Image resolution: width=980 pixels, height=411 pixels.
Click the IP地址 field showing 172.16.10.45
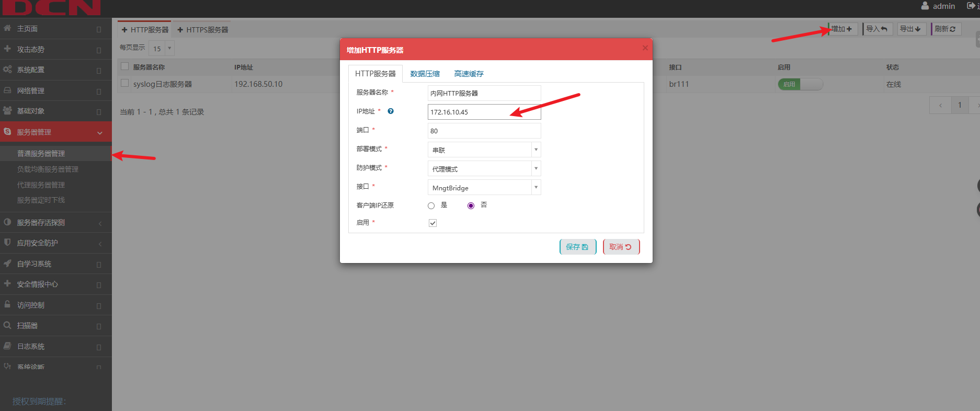tap(484, 112)
